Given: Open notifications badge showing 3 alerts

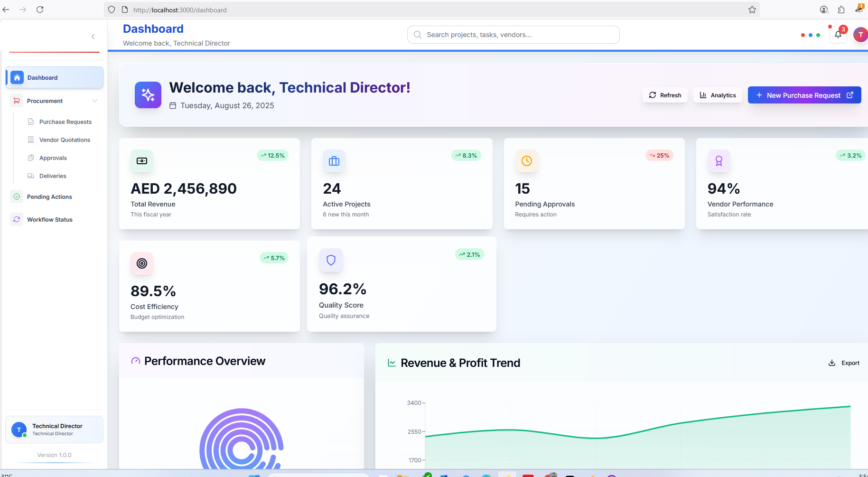Looking at the screenshot, I should [843, 29].
